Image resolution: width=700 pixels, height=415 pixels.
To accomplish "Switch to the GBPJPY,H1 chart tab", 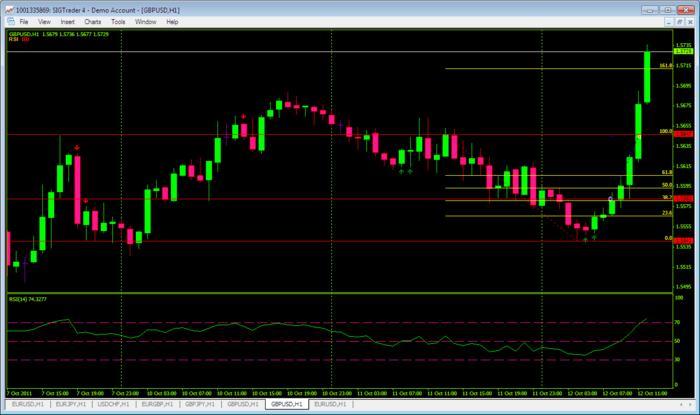I will [200, 404].
